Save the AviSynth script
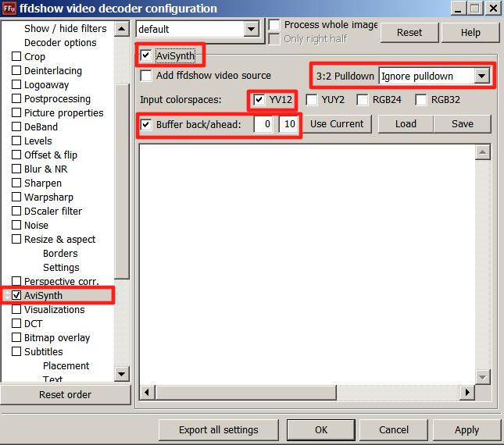Viewport: 504px width, 445px height. 463,124
